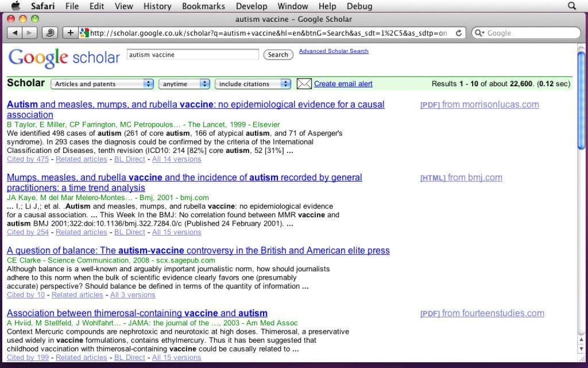The height and width of the screenshot is (368, 588).
Task: Open the Bookmarks menu
Action: (x=203, y=6)
